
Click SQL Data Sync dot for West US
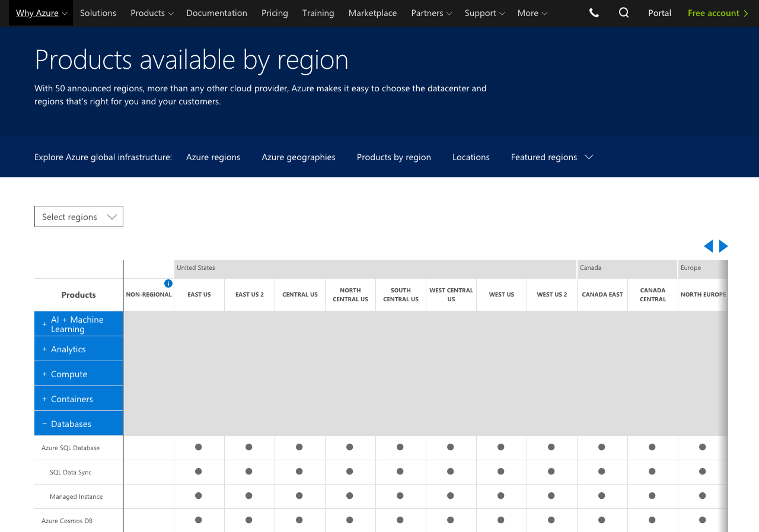pos(501,472)
